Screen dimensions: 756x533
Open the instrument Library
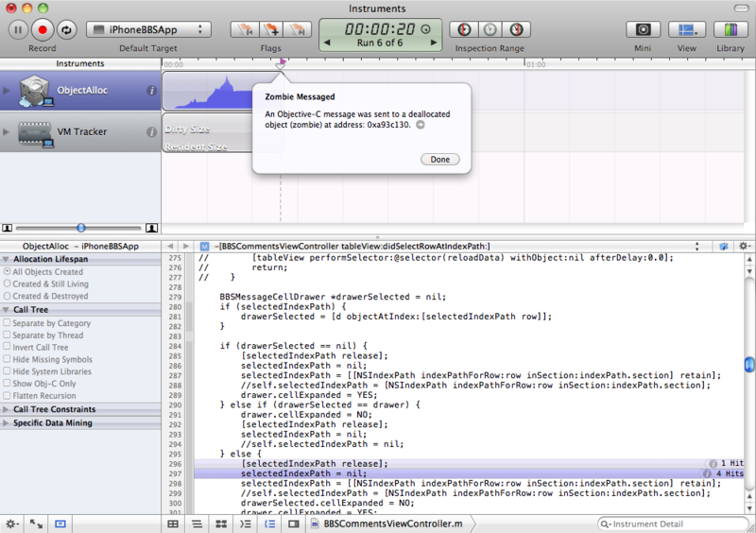point(730,29)
